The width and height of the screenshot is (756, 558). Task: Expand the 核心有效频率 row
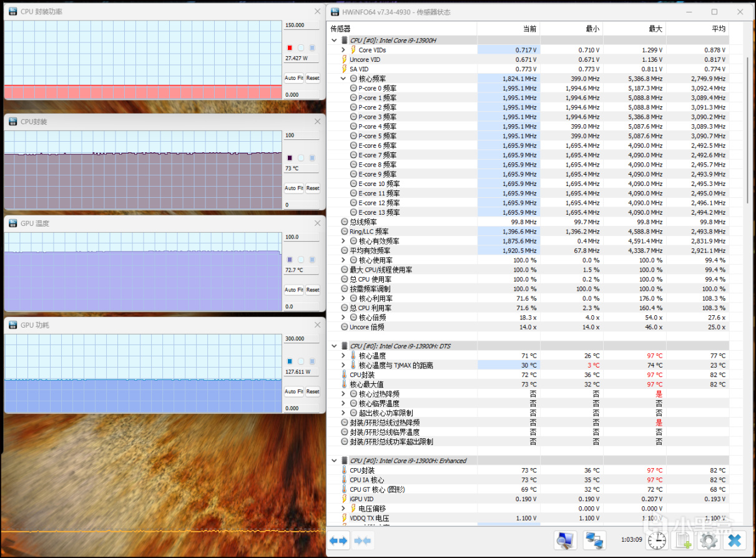[343, 241]
